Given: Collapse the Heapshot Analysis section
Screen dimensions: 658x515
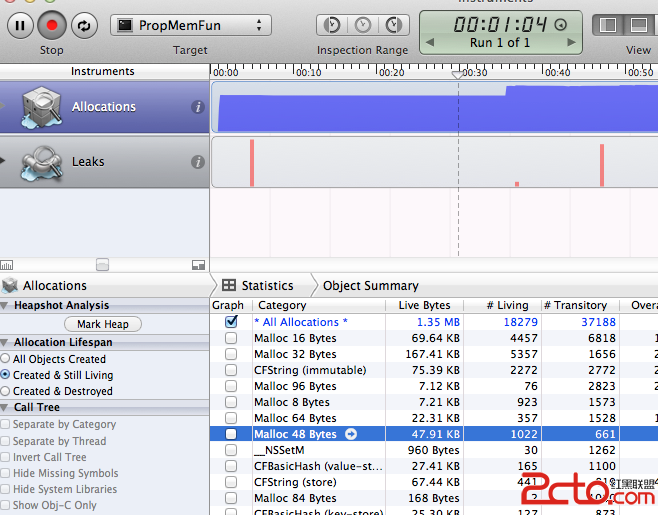Looking at the screenshot, I should click(4, 306).
